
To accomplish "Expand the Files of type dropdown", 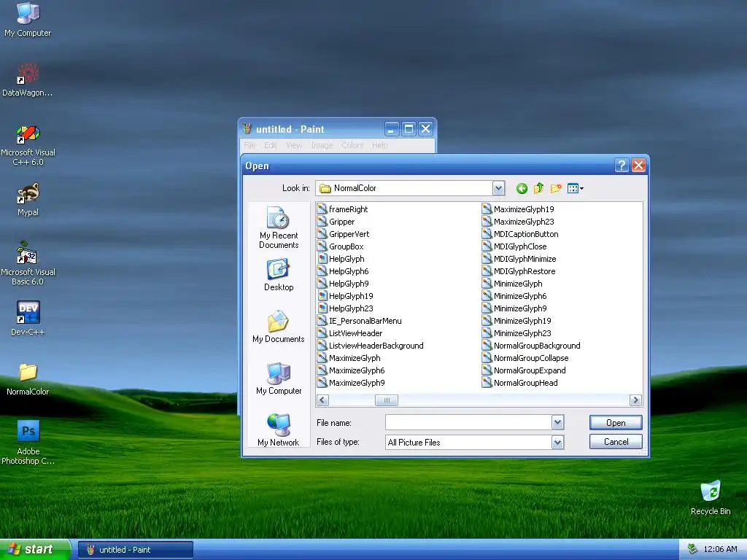I will [558, 443].
